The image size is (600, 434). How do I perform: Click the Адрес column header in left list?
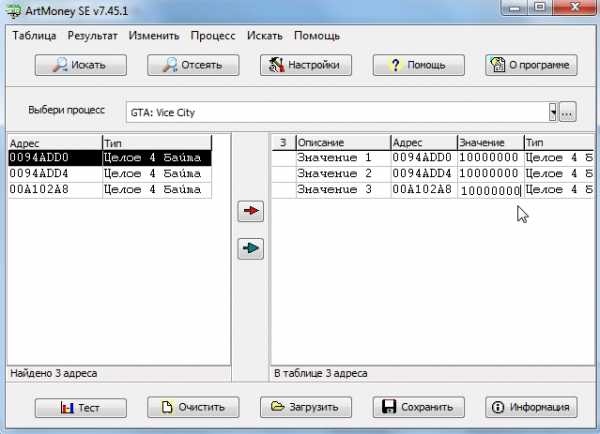pos(55,143)
